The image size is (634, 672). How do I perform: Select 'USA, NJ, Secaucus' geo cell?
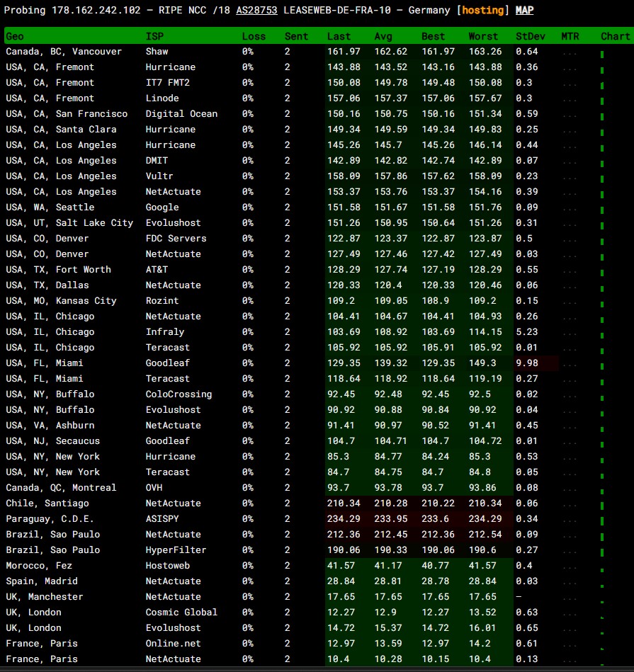coord(52,441)
